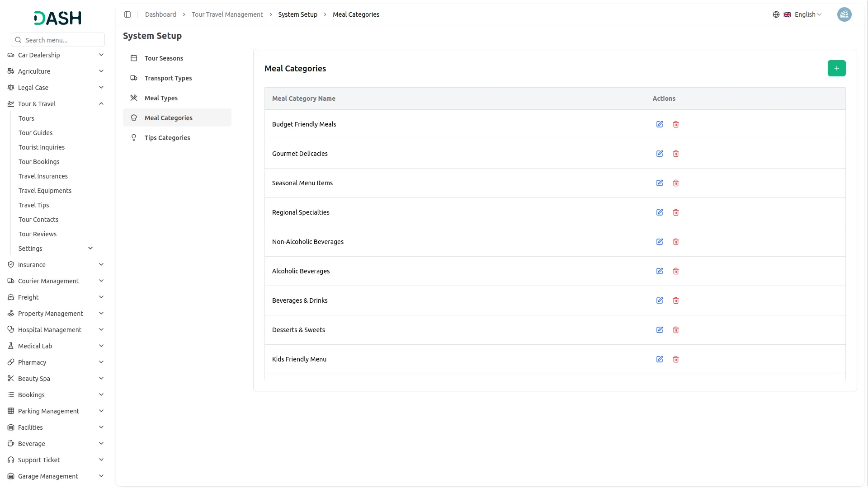Switch to the Transport Types tab
The height and width of the screenshot is (488, 868).
point(168,78)
